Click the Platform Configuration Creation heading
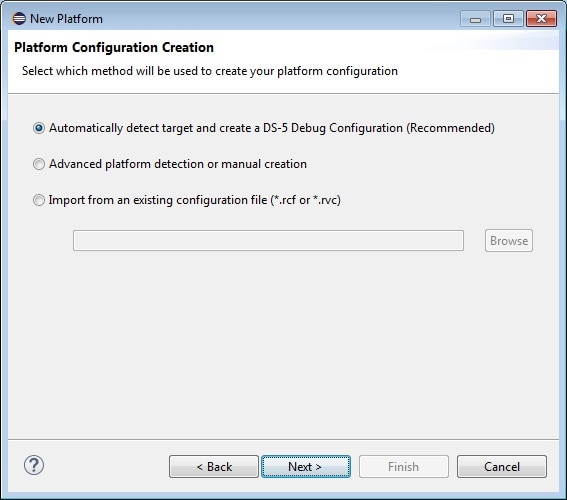 114,47
